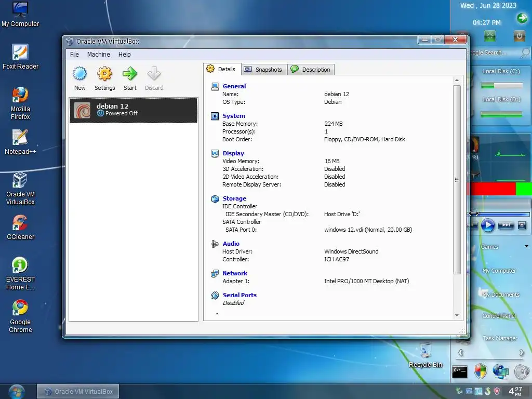Click the Mozilla Firefox desktop icon

pos(20,103)
